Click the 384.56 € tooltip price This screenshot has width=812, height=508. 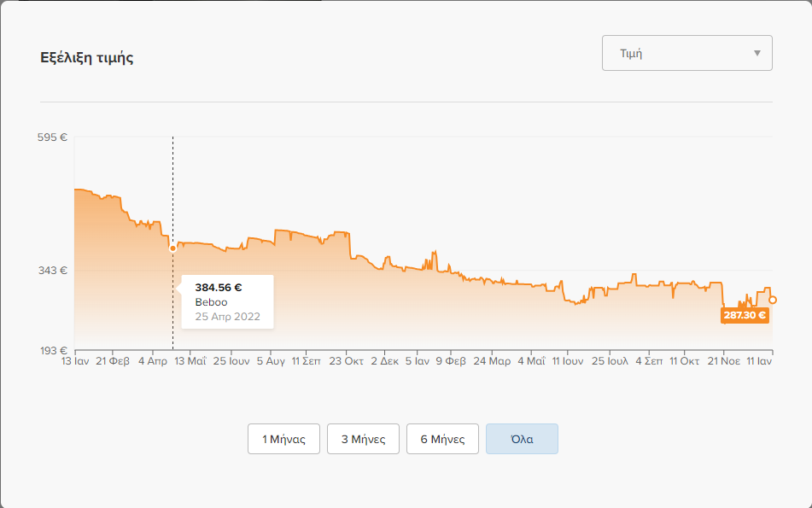pos(219,288)
